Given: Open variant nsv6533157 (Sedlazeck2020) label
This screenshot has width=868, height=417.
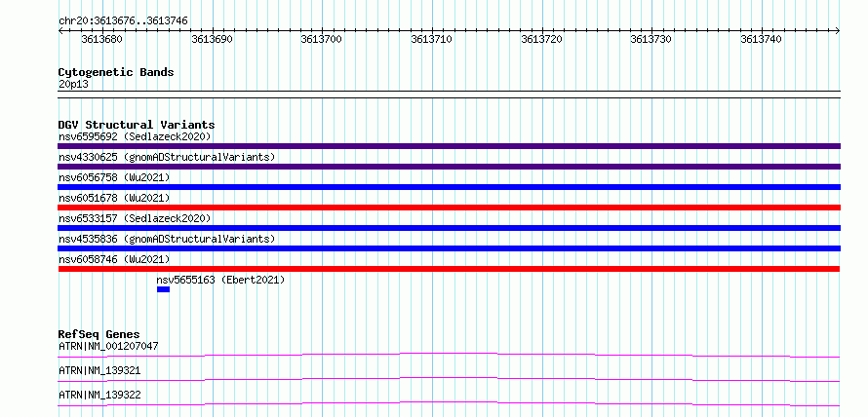Looking at the screenshot, I should [135, 218].
